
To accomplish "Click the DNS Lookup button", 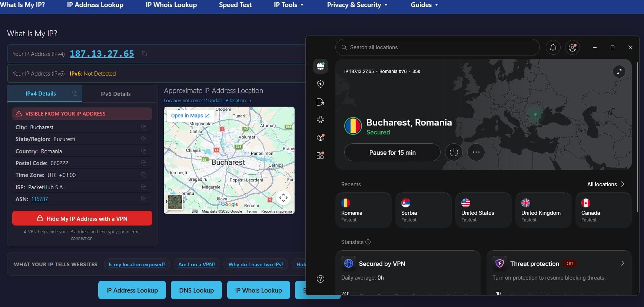I will (x=196, y=290).
